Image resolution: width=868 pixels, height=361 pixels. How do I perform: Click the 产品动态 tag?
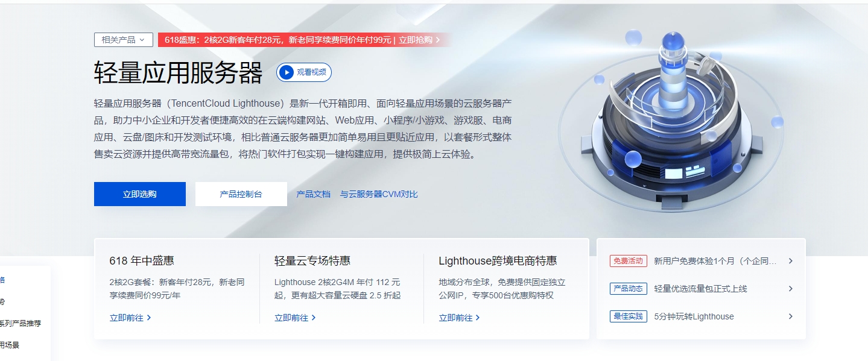629,289
